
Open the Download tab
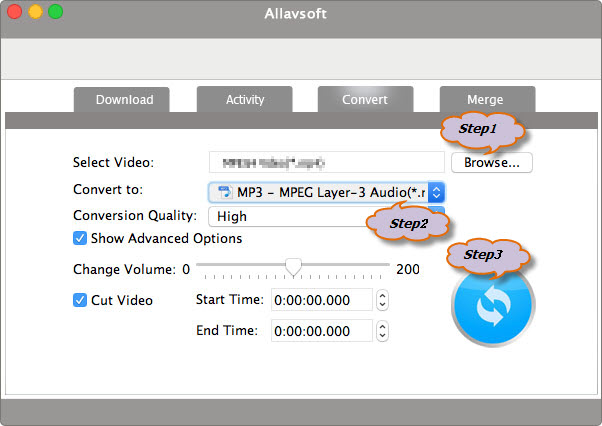tap(121, 99)
